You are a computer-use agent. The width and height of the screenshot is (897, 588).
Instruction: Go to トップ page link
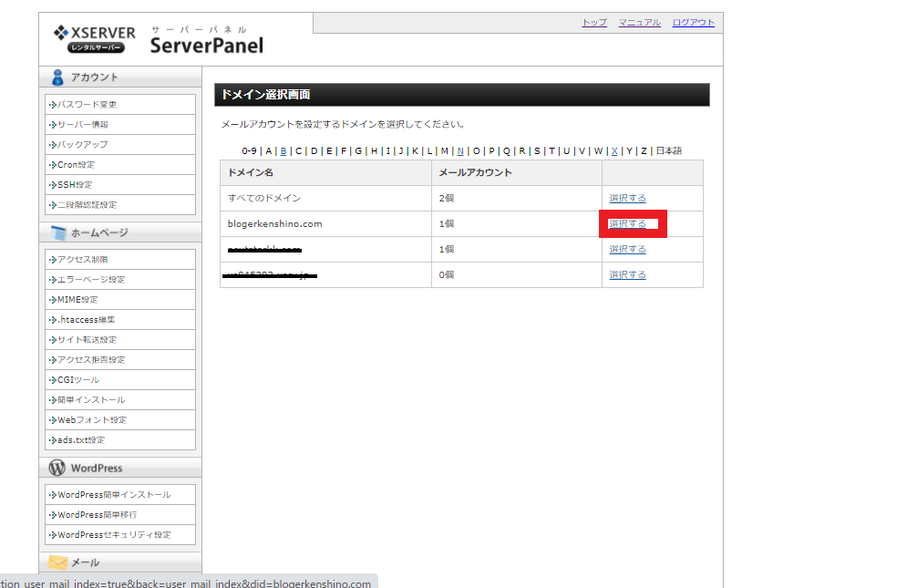point(593,23)
